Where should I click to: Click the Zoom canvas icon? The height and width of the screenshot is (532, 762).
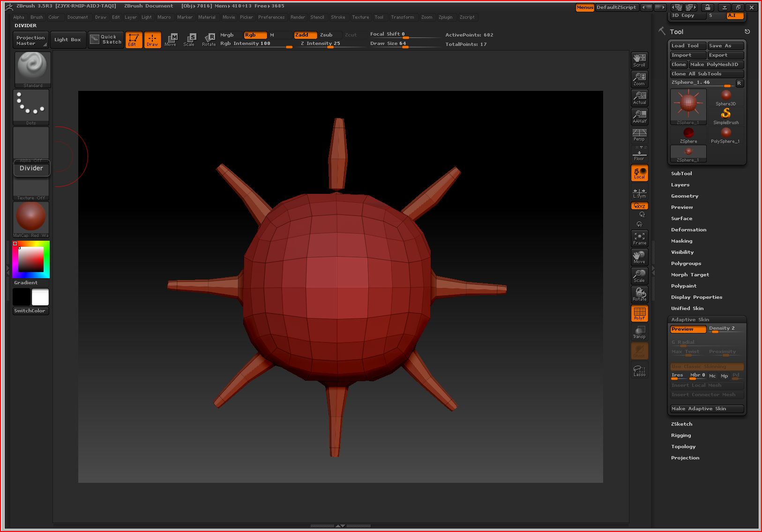click(x=640, y=79)
